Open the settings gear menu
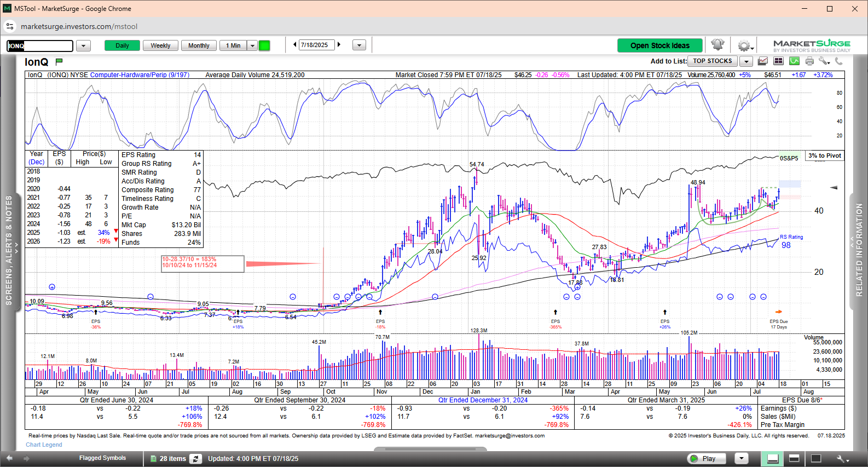 [x=744, y=45]
